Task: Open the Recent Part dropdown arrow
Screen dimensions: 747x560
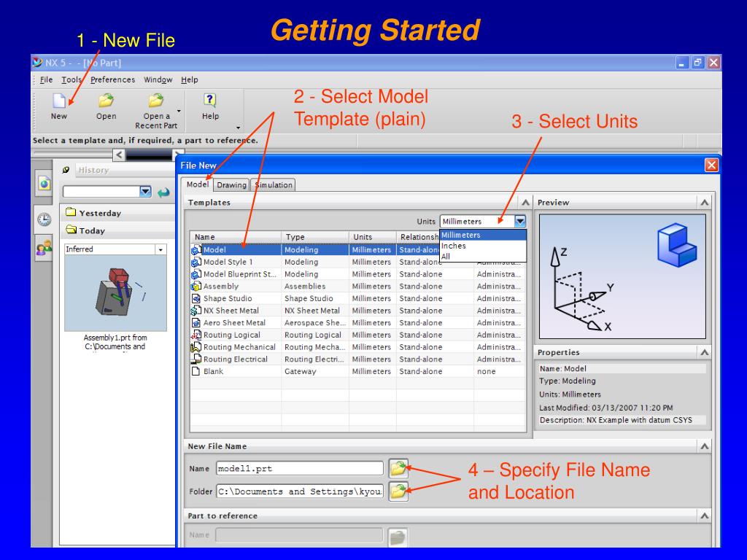Action: 179,112
